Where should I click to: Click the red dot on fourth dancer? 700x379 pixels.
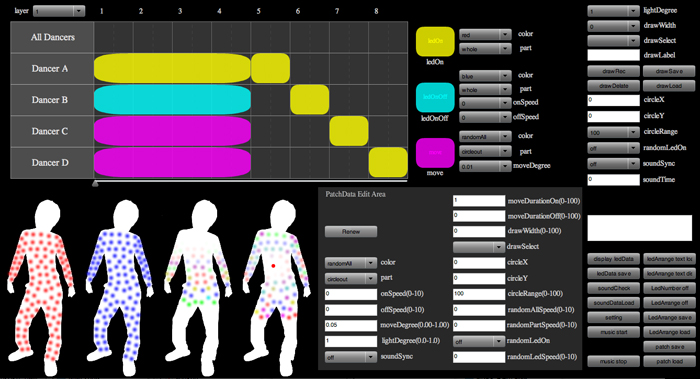point(273,266)
